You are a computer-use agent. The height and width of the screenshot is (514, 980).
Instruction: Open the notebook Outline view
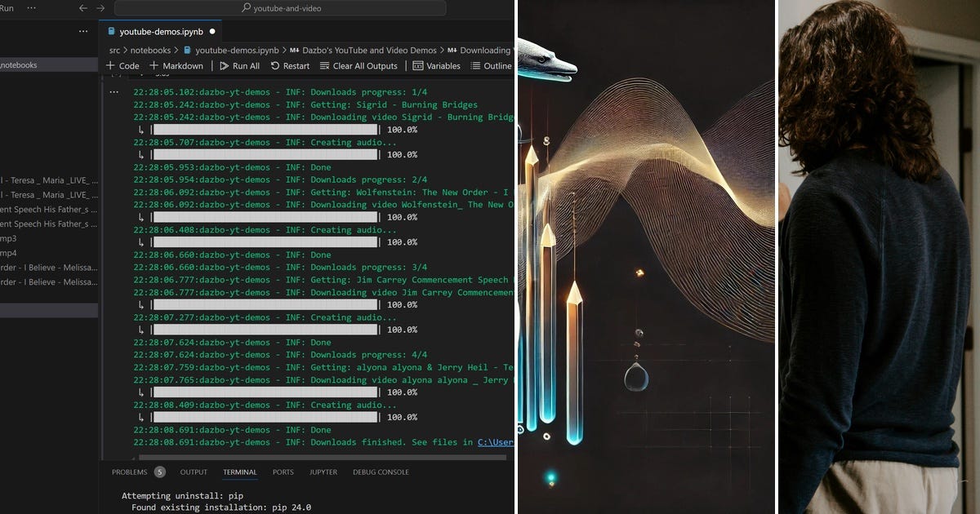pos(491,66)
